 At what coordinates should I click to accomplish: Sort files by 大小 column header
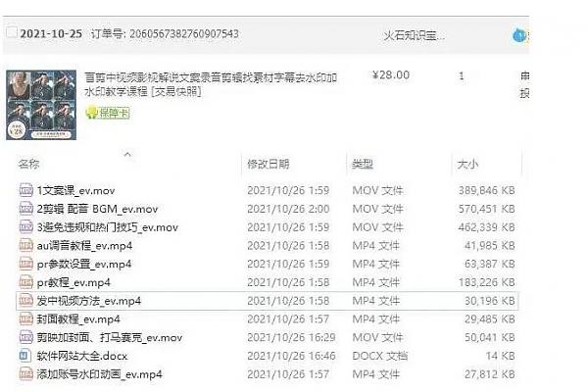click(466, 165)
